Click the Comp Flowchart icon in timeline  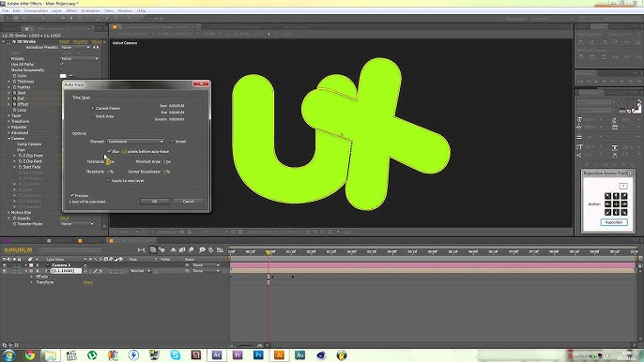click(x=142, y=250)
